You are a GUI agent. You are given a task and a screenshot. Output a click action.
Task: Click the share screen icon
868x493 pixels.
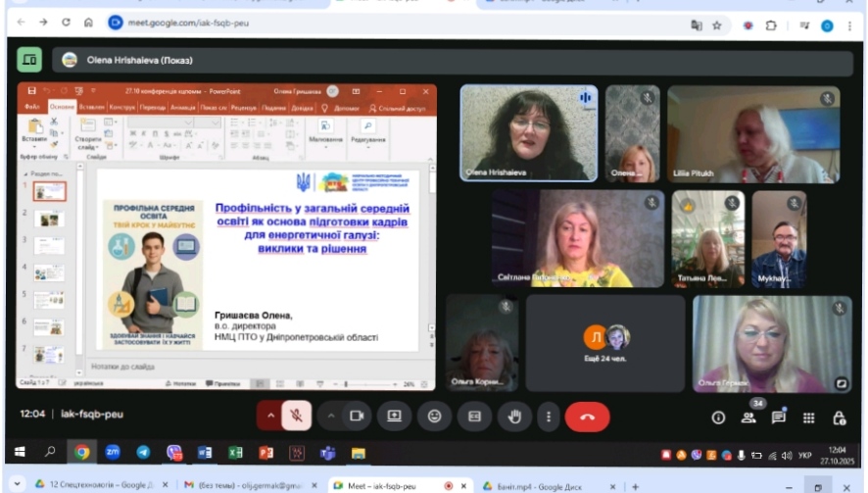pos(394,416)
